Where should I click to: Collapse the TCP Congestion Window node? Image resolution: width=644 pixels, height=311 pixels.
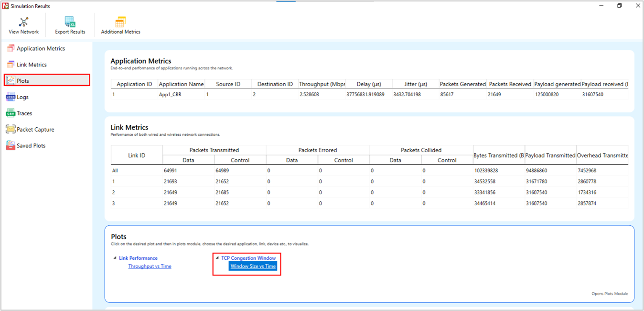(217, 258)
